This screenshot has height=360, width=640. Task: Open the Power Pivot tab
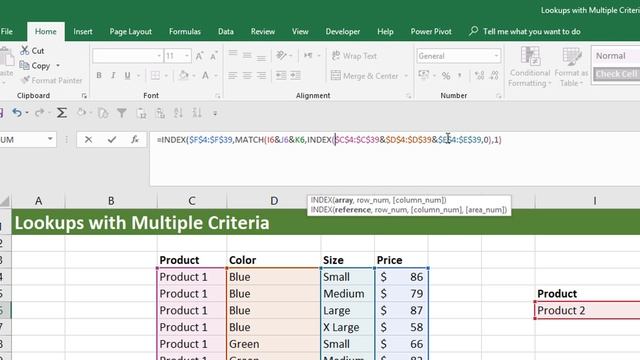click(431, 31)
